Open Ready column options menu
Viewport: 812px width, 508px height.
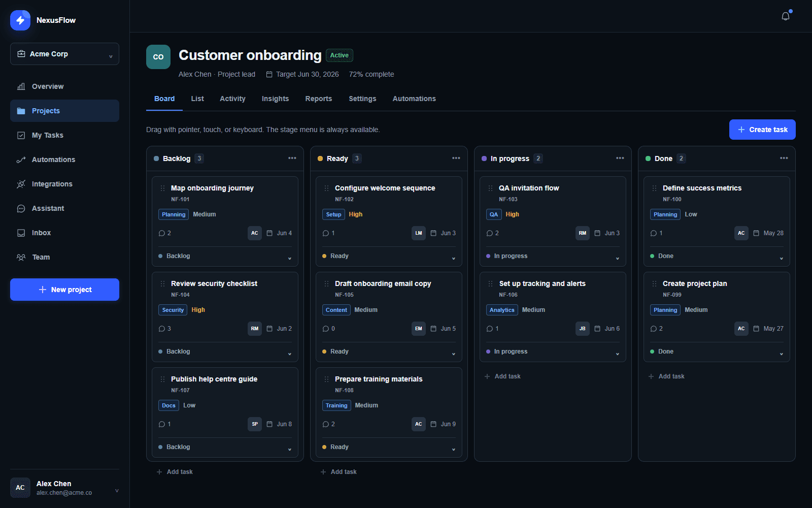coord(456,158)
